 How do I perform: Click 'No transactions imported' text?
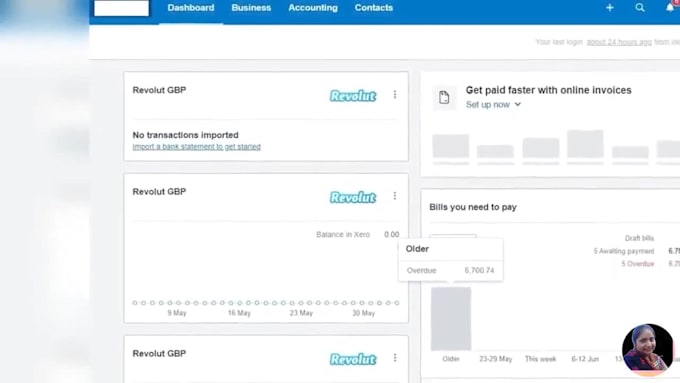pos(185,135)
